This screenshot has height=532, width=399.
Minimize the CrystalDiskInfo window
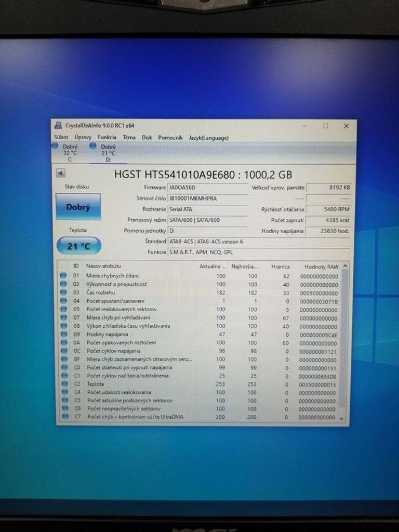tap(304, 126)
